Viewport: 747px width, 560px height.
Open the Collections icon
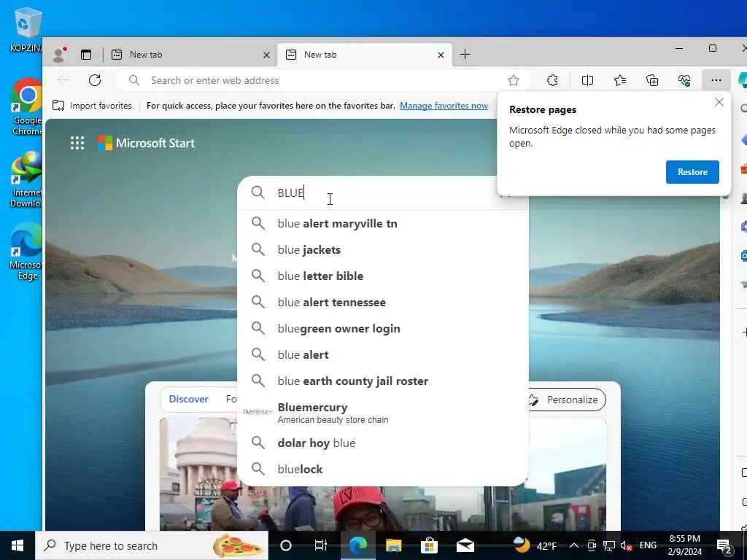[x=652, y=80]
